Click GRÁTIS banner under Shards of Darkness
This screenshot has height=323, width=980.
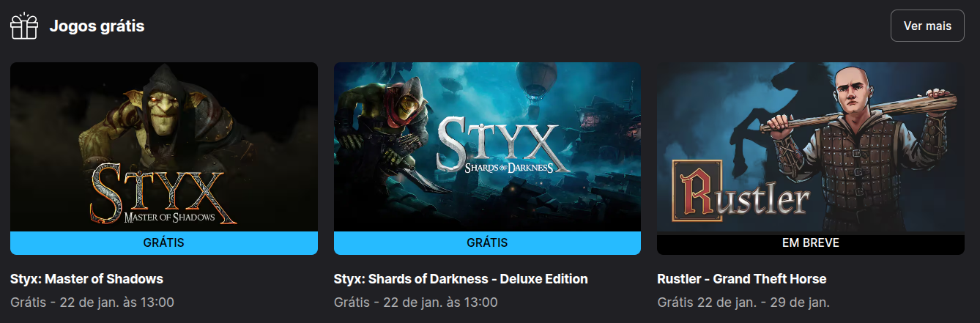pyautogui.click(x=488, y=242)
